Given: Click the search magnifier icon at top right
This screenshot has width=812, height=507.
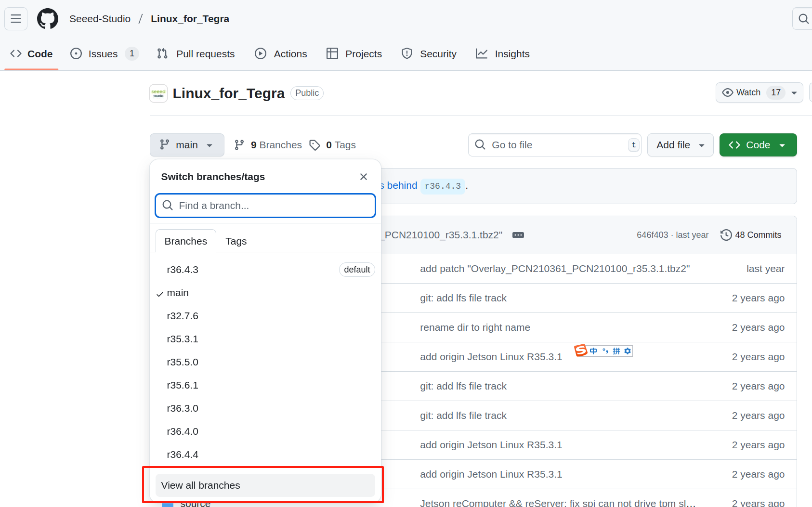Looking at the screenshot, I should [x=803, y=19].
